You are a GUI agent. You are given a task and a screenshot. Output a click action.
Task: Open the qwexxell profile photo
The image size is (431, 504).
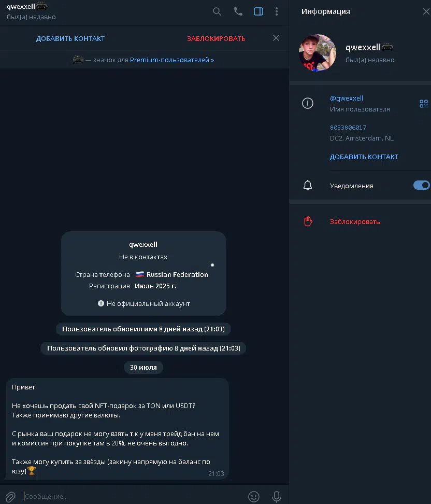tap(318, 53)
